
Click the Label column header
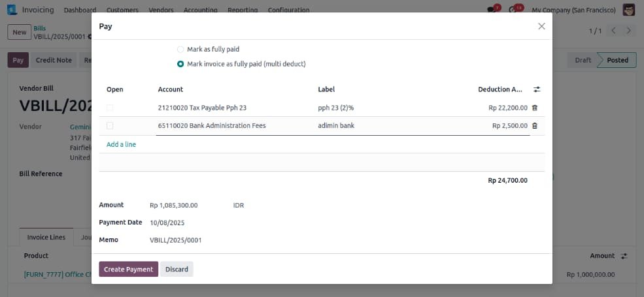point(326,89)
